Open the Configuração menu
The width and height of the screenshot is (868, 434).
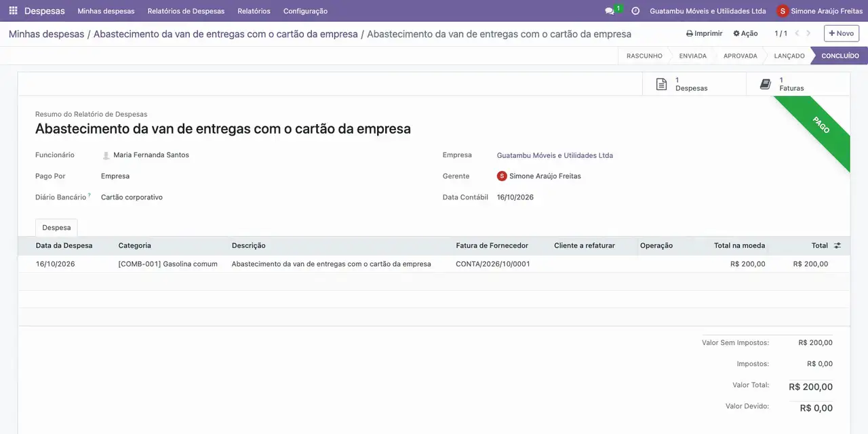[x=305, y=11]
